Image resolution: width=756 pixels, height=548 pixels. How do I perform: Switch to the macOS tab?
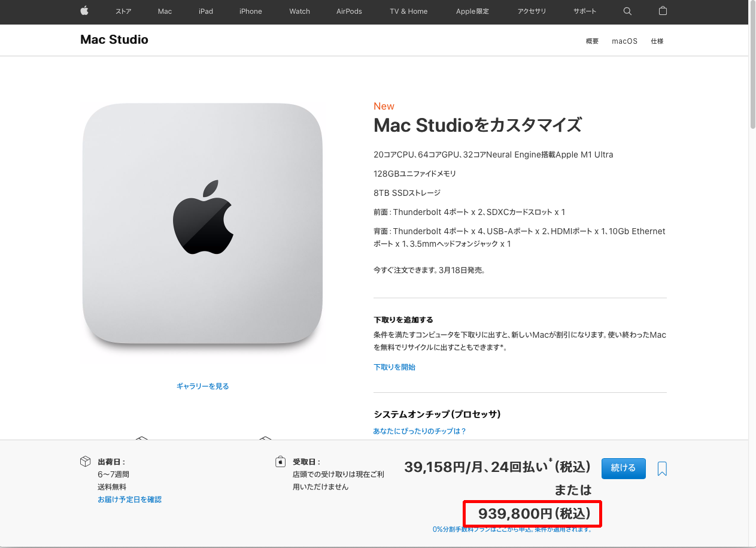[624, 41]
